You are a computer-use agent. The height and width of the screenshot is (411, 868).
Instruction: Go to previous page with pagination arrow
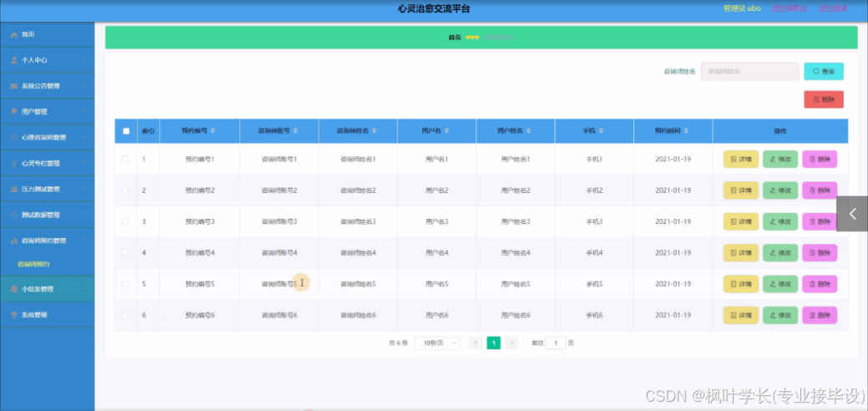476,343
